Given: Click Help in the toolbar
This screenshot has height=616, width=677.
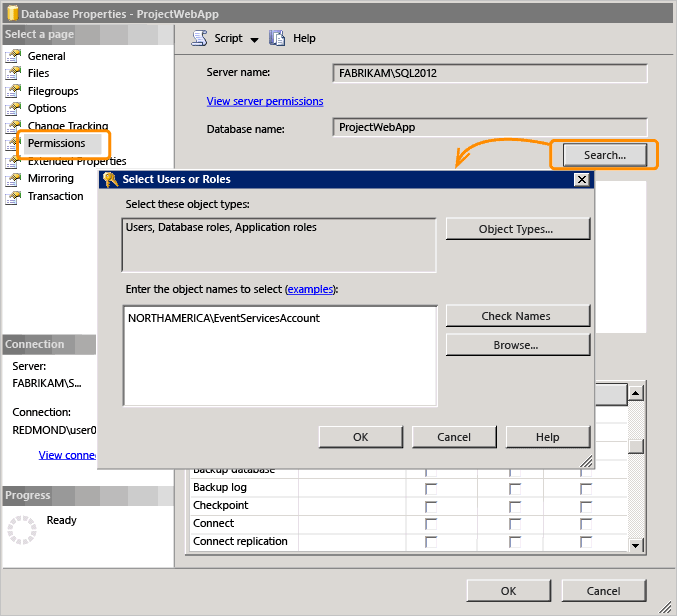Looking at the screenshot, I should (x=304, y=38).
